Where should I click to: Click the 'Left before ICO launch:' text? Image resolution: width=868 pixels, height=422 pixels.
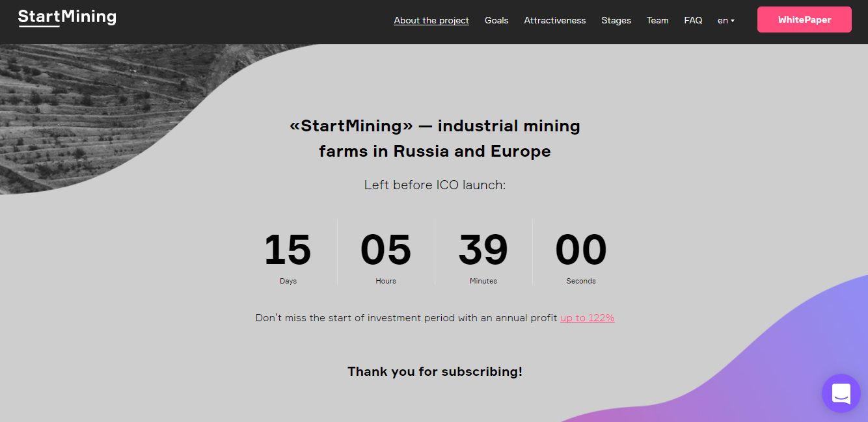point(435,185)
